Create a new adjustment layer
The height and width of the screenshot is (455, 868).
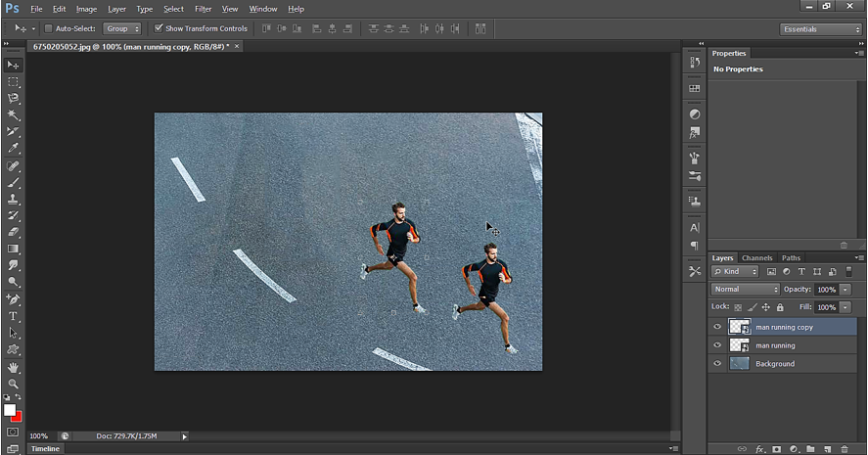click(794, 449)
